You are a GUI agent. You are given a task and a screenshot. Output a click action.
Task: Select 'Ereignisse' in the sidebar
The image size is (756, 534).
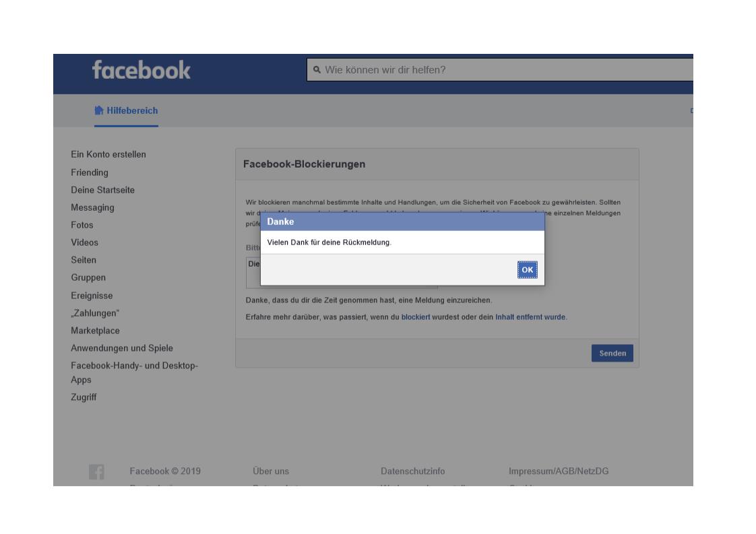(x=92, y=296)
